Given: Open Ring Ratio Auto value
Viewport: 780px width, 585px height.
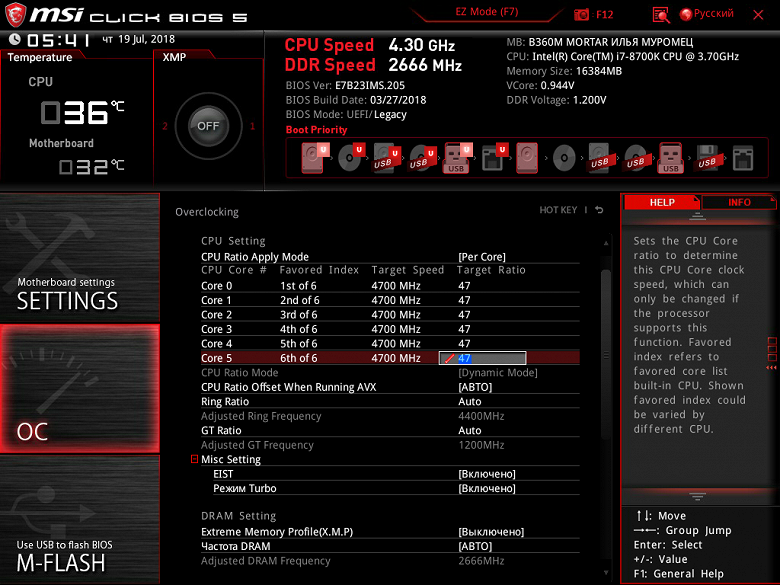Looking at the screenshot, I should pos(470,402).
